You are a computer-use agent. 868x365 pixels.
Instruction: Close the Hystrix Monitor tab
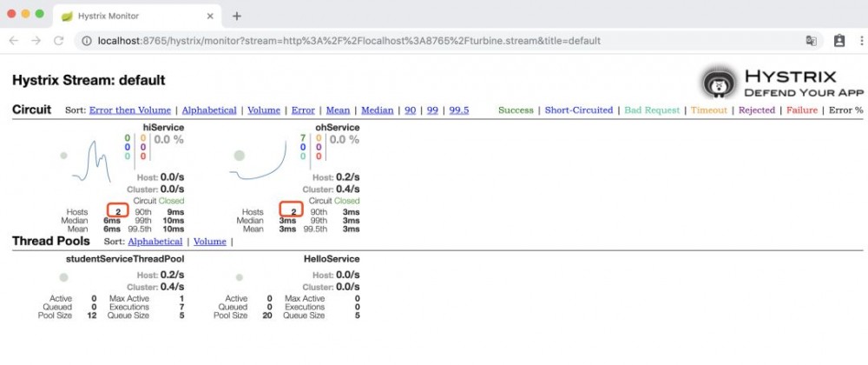tap(210, 16)
